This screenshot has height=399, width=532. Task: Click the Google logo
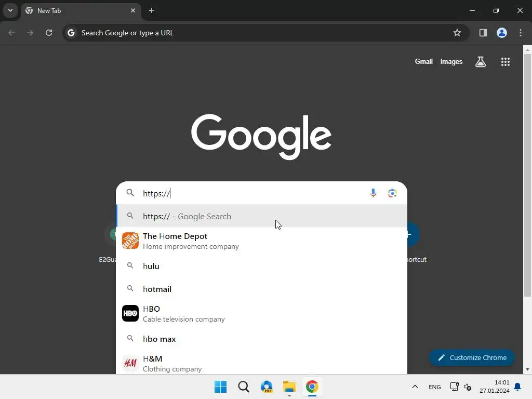pyautogui.click(x=261, y=137)
